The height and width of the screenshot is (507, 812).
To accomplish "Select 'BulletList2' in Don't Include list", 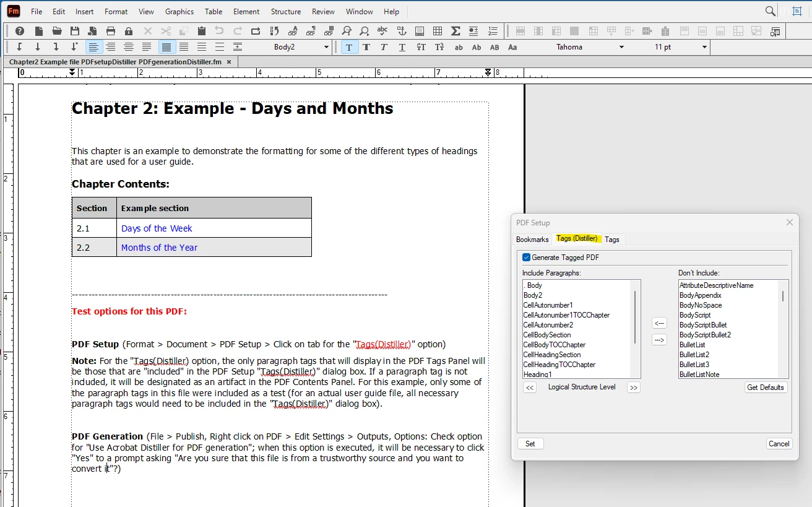I will coord(694,355).
